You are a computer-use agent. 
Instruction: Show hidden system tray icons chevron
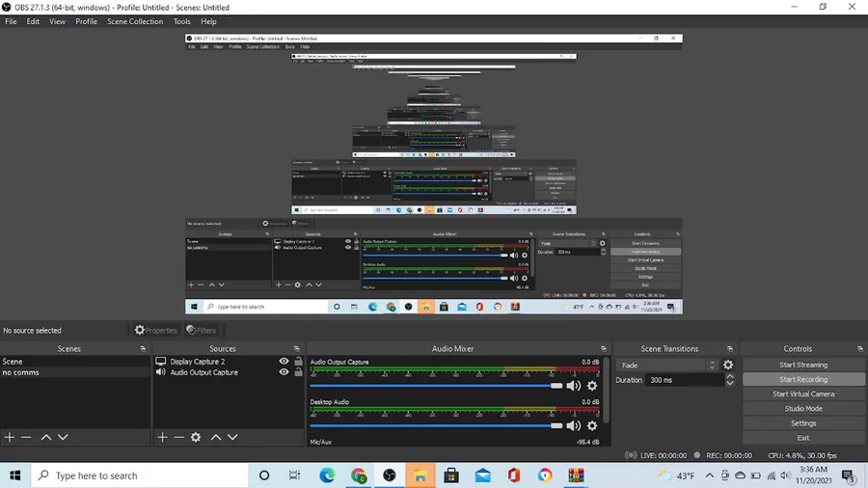(x=709, y=475)
